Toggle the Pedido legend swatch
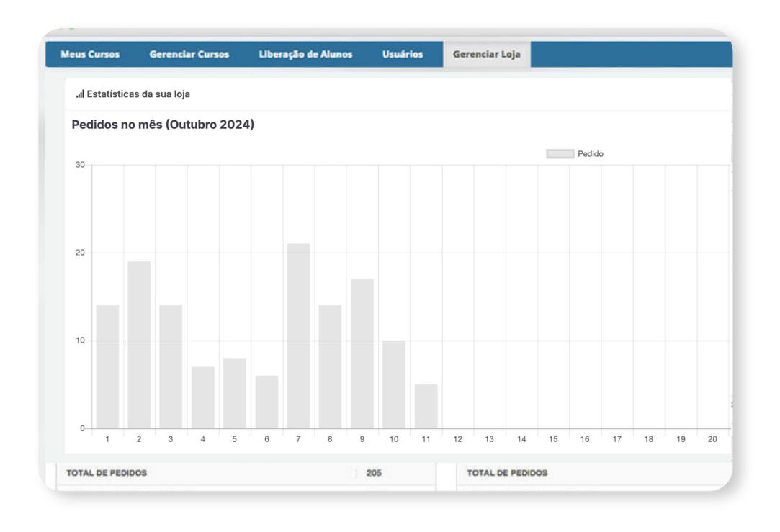This screenshot has width=780, height=532. pyautogui.click(x=560, y=154)
